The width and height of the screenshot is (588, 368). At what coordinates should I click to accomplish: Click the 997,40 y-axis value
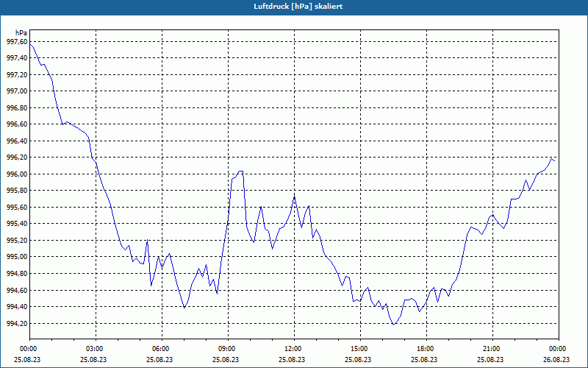coord(17,58)
